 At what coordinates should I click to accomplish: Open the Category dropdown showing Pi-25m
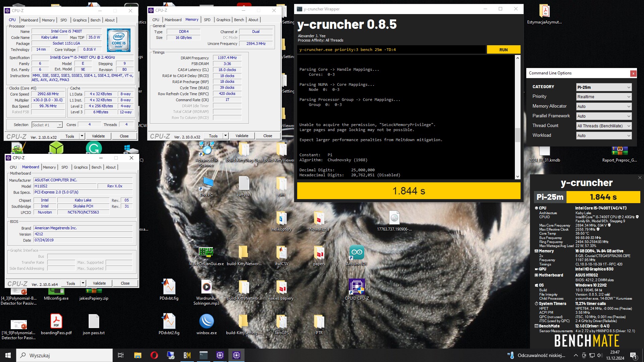click(x=604, y=87)
